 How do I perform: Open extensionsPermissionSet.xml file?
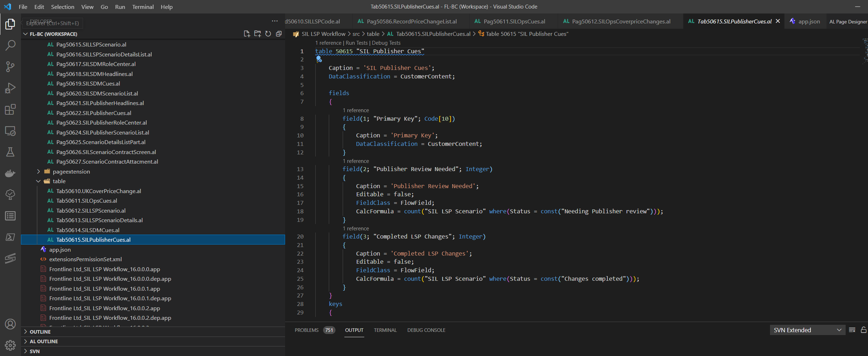point(85,259)
